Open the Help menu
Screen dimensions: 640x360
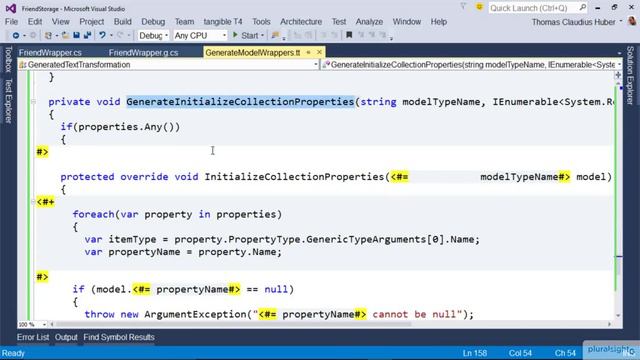(x=439, y=22)
